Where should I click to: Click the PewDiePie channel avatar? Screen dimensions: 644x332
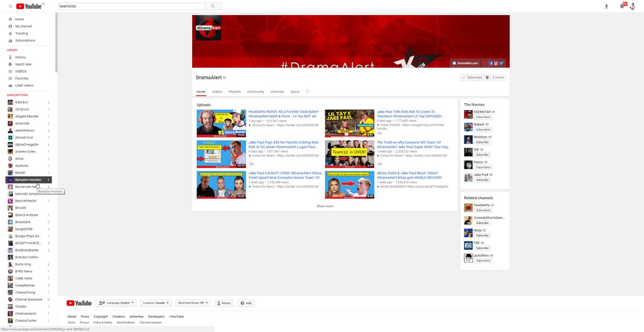pyautogui.click(x=468, y=207)
